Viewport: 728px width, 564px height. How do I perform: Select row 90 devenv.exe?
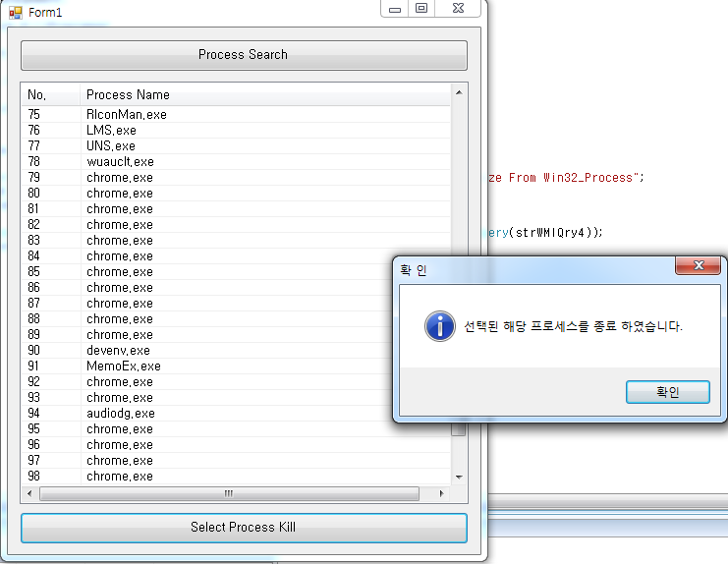point(207,351)
